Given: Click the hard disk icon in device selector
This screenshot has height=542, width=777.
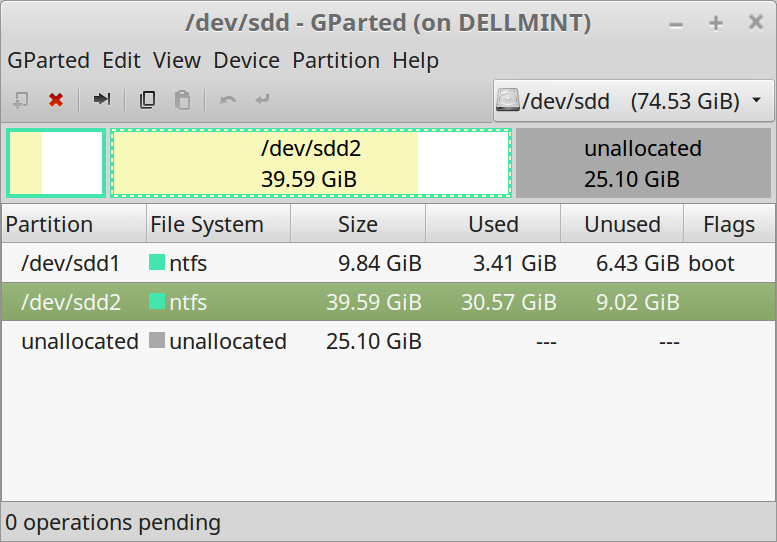Looking at the screenshot, I should pyautogui.click(x=509, y=100).
